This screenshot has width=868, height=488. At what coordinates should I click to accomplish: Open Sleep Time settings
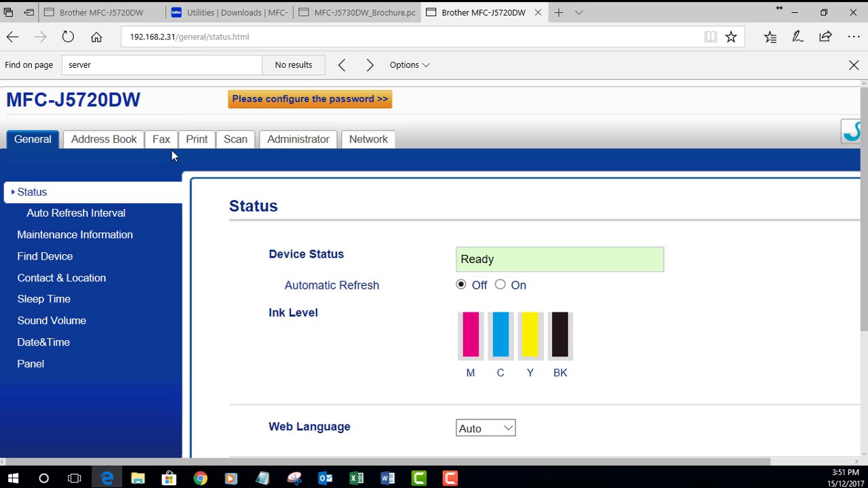tap(43, 299)
